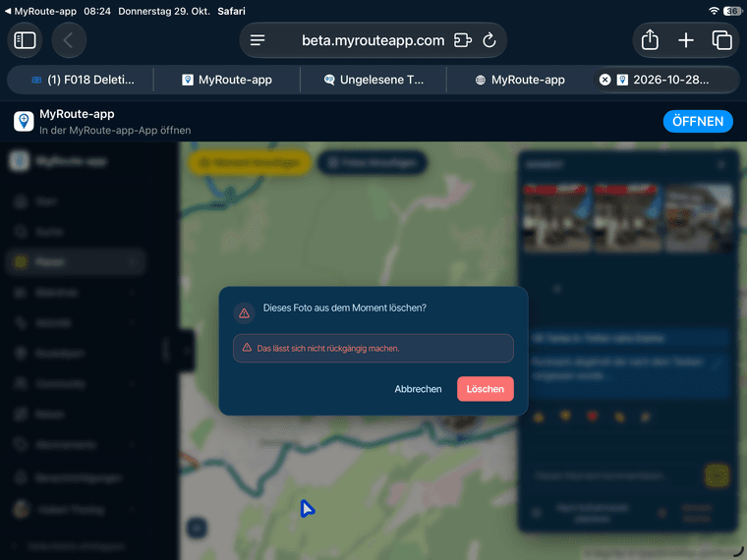
Task: Tap the beta.myrouteapp.com address field
Action: click(373, 40)
